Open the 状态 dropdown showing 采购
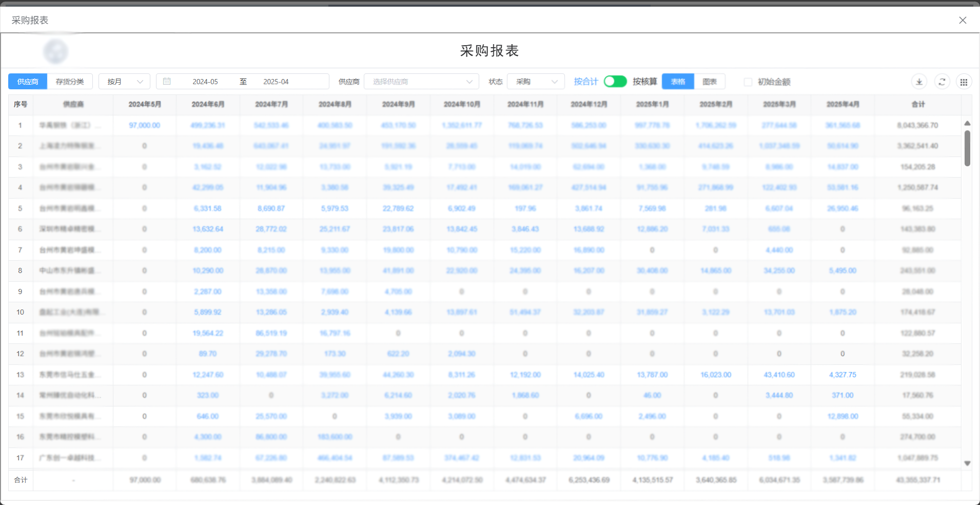Viewport: 980px width, 505px height. point(535,81)
